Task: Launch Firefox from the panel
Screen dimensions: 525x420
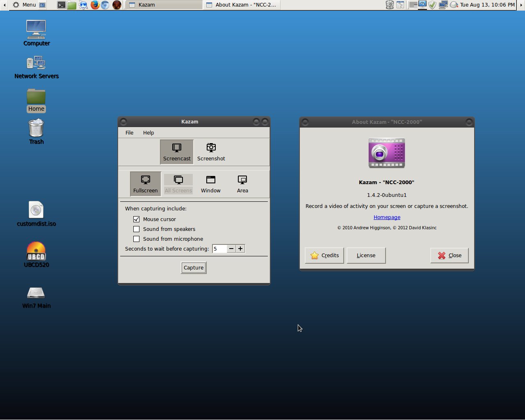Action: [x=94, y=5]
